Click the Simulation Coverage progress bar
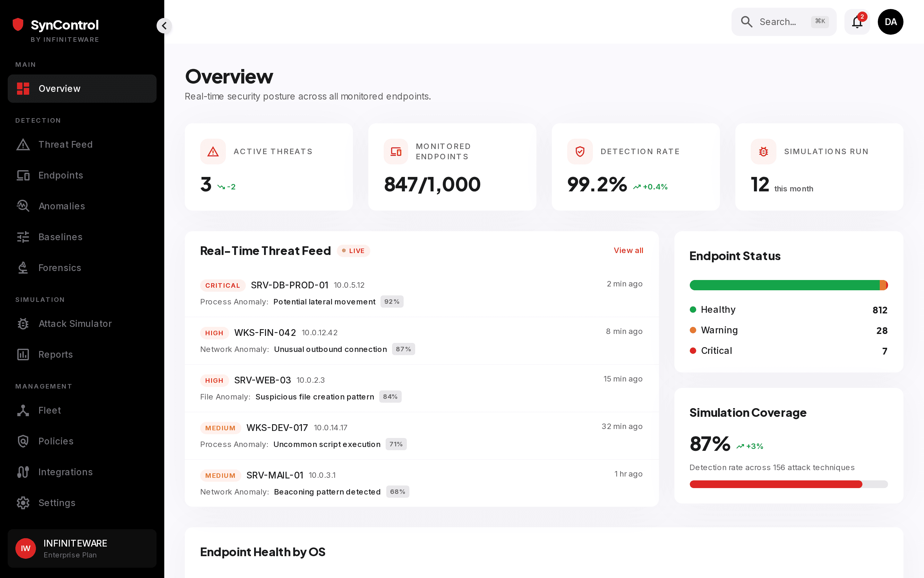 coord(789,484)
